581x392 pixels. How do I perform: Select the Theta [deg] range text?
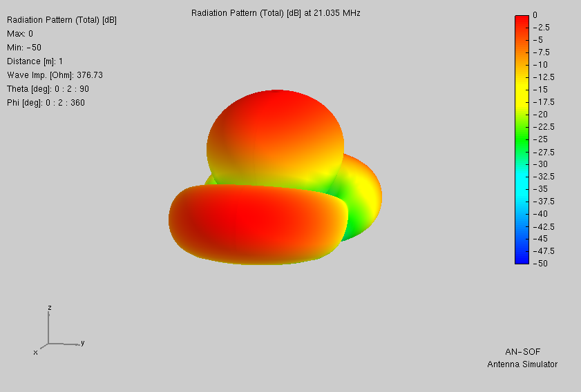point(48,89)
